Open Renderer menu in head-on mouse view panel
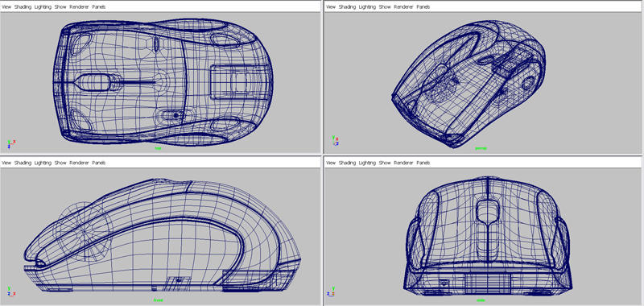 [404, 163]
